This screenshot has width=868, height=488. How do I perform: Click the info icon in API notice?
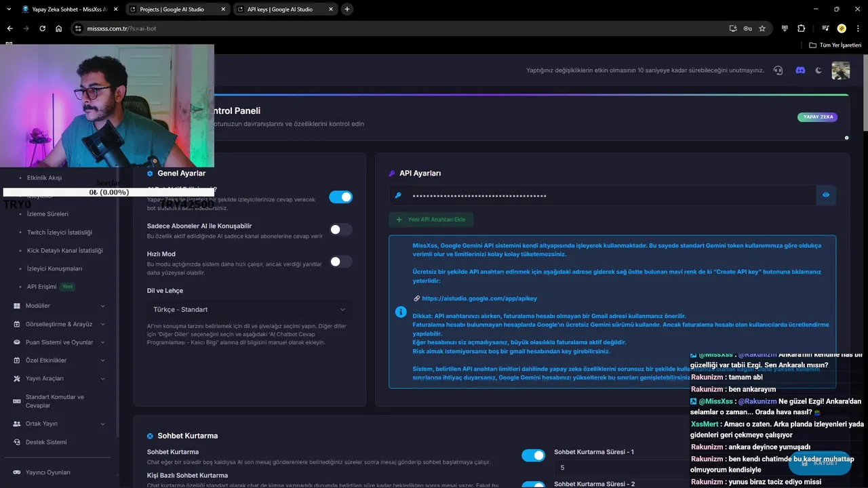pyautogui.click(x=401, y=312)
